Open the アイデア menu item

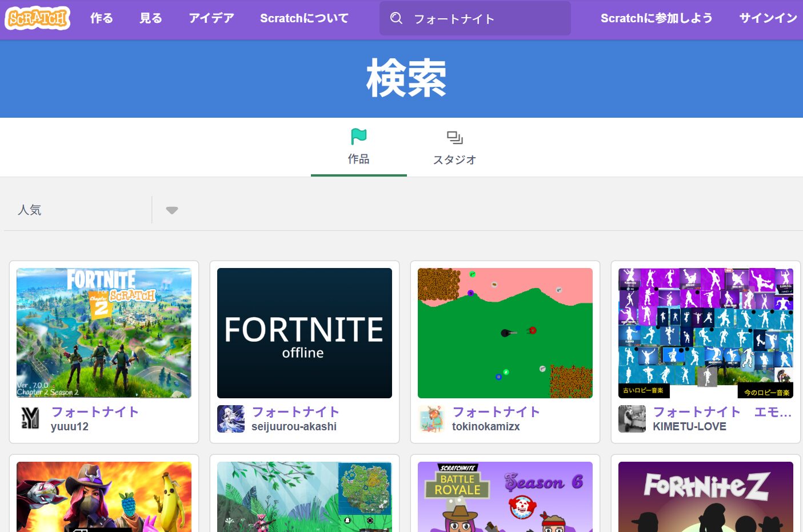[x=211, y=18]
